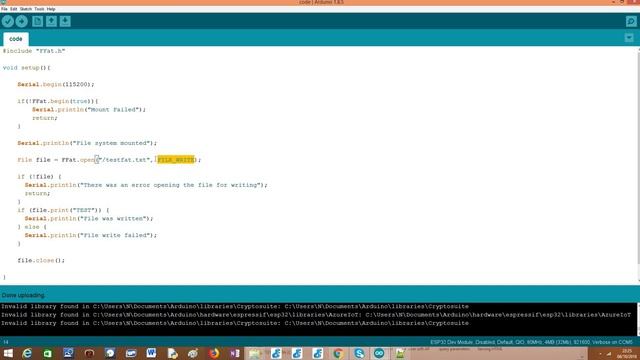This screenshot has width=640, height=360.
Task: Open the Sketch menu
Action: click(x=26, y=9)
